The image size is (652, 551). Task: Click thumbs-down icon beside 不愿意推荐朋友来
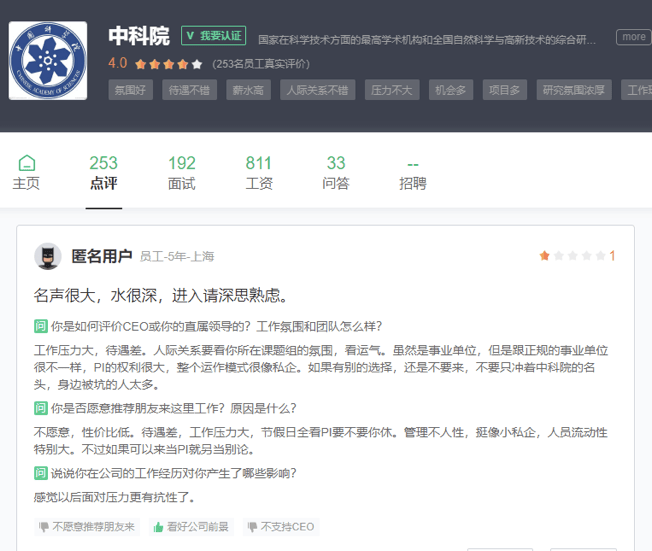pyautogui.click(x=44, y=527)
